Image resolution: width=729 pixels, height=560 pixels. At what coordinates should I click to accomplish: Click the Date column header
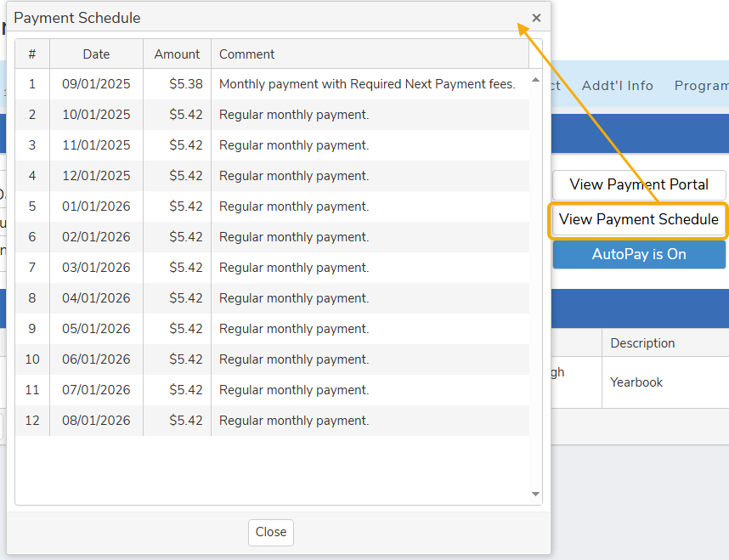pyautogui.click(x=96, y=54)
